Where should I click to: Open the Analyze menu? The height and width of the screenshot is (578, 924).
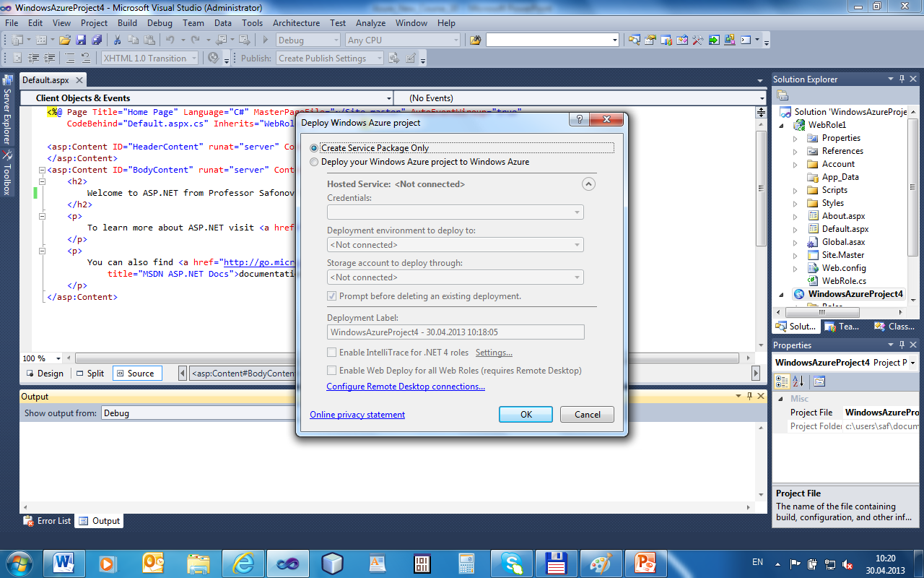point(370,23)
